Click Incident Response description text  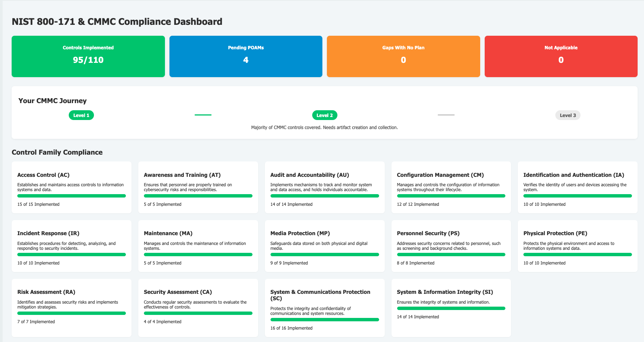(x=67, y=246)
